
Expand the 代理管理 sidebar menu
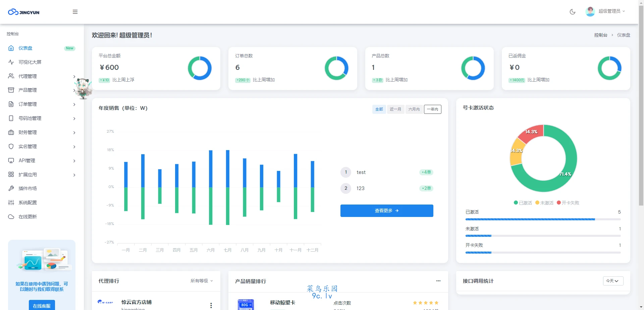click(x=28, y=76)
